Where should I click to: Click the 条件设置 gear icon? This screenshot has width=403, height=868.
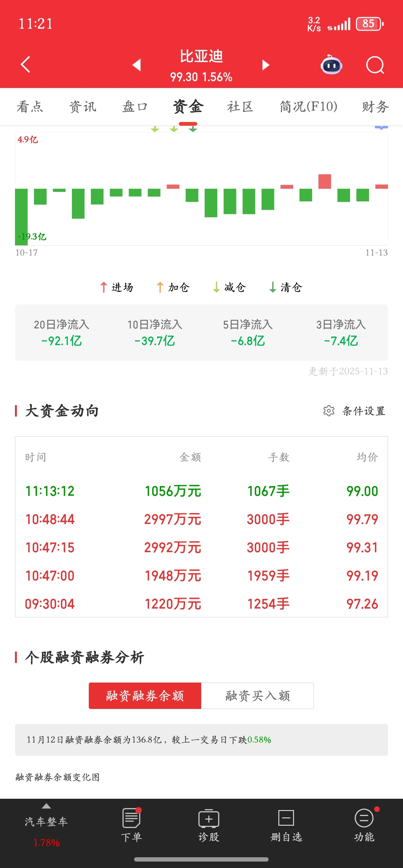329,411
